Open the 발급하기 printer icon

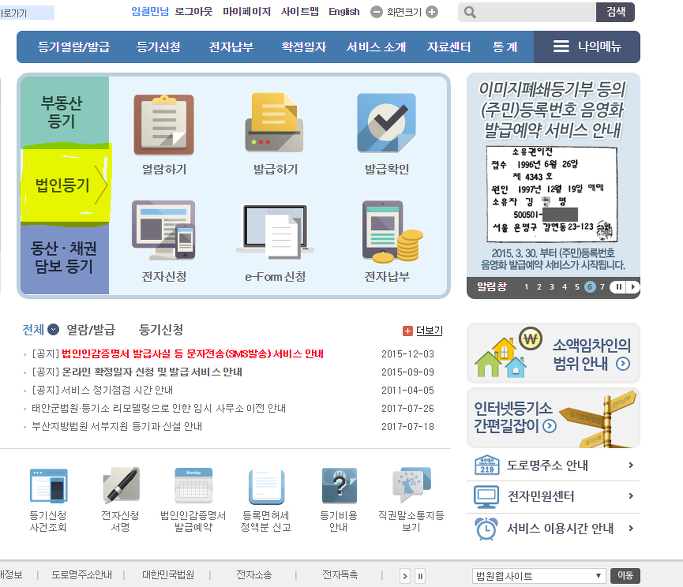coord(274,122)
